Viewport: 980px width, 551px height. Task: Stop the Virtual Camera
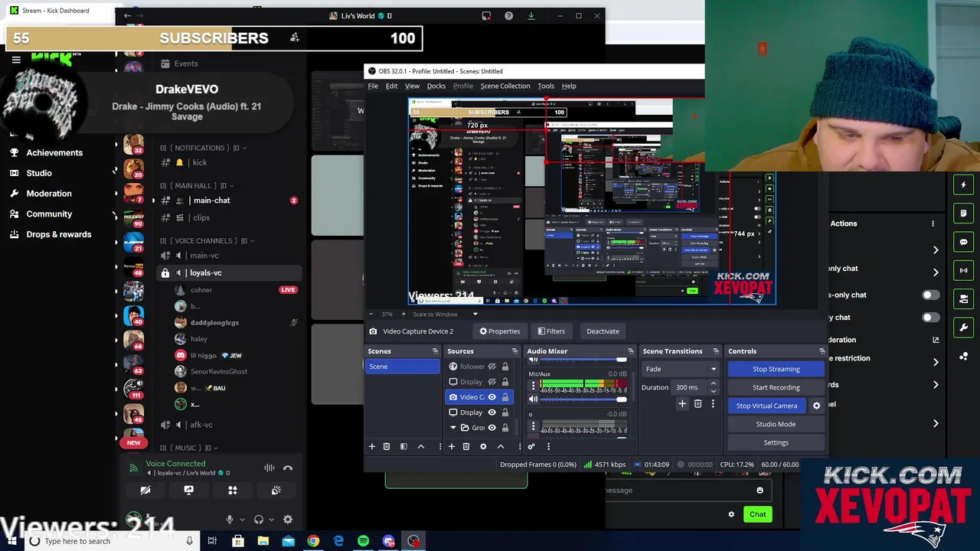coord(766,406)
